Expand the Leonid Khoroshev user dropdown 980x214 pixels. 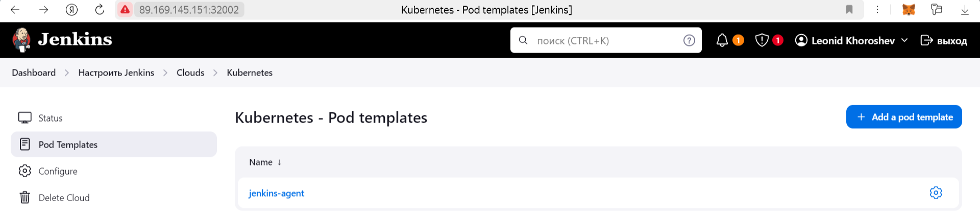[904, 40]
